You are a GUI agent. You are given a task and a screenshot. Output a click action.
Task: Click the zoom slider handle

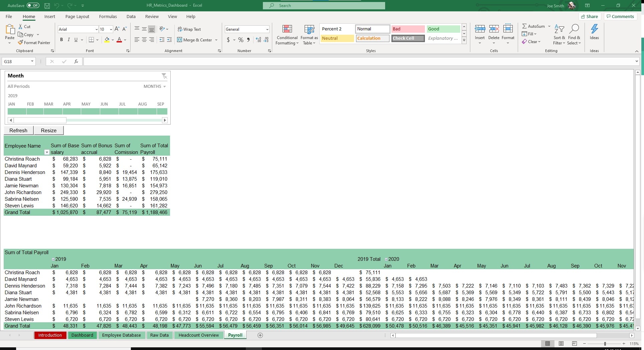(x=605, y=344)
